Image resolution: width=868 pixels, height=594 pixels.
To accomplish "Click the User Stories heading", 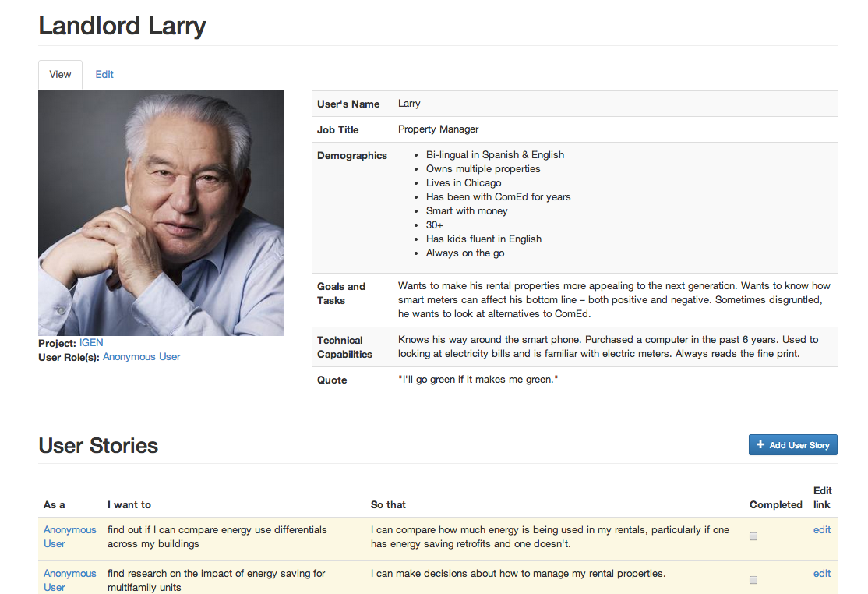I will (98, 446).
